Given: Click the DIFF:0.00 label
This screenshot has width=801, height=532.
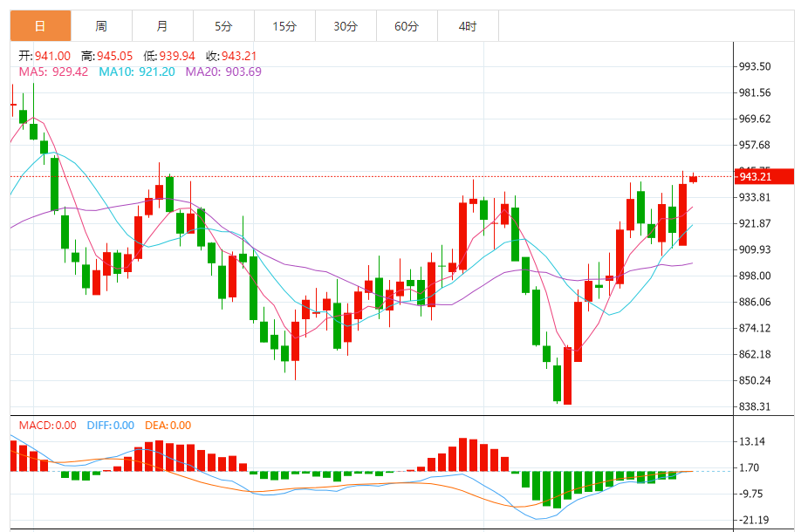Looking at the screenshot, I should click(x=110, y=426).
